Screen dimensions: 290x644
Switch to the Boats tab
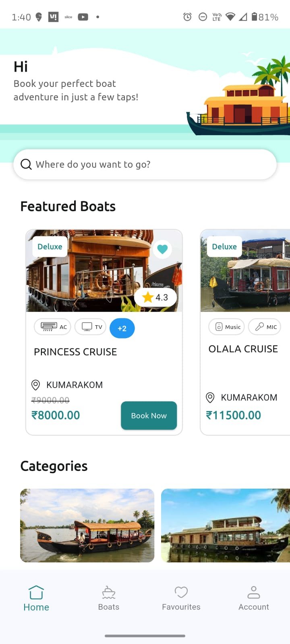click(x=109, y=599)
